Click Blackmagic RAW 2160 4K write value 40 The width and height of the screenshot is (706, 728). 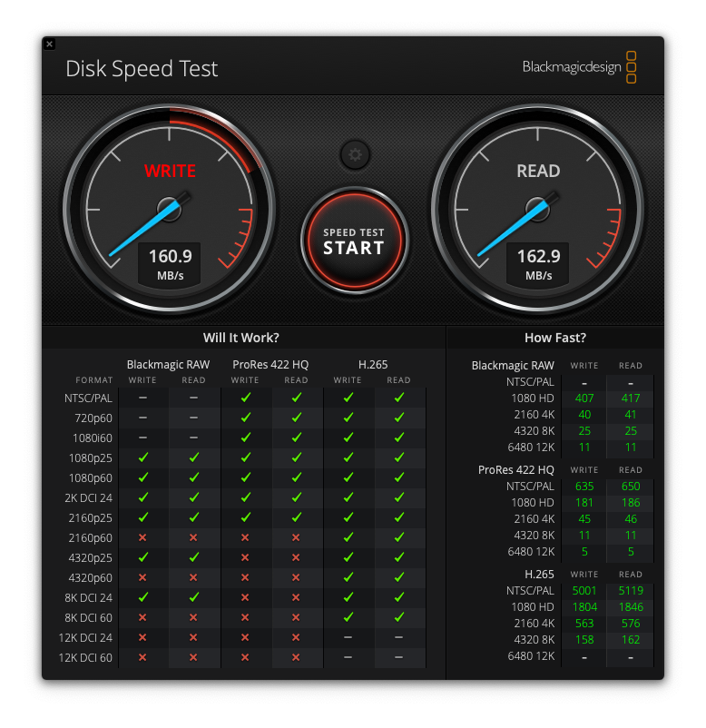(x=584, y=415)
